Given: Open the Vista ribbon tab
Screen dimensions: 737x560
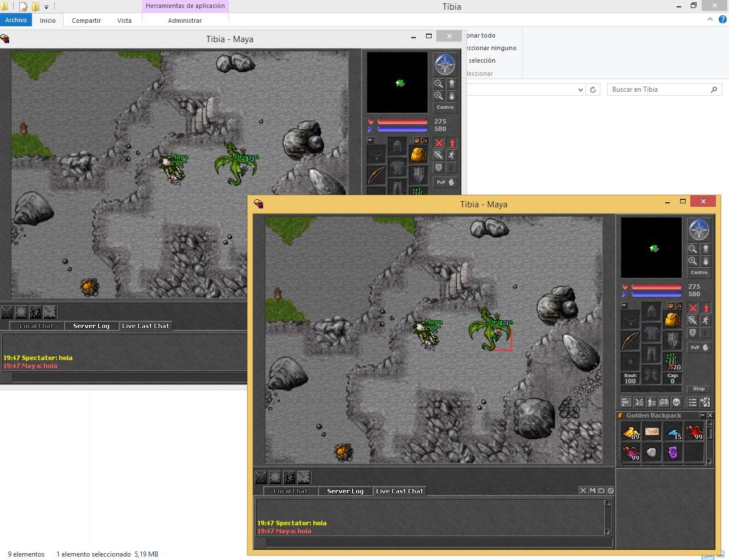Looking at the screenshot, I should pos(124,21).
